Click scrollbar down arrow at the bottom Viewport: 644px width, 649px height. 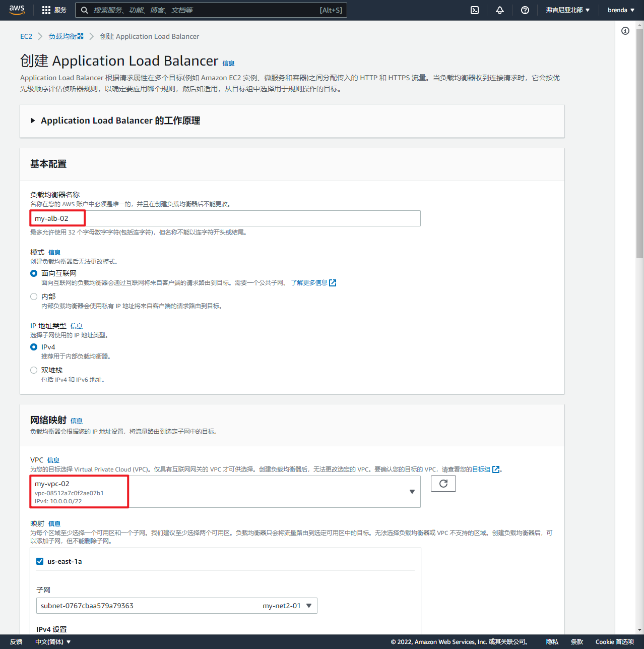click(x=640, y=630)
